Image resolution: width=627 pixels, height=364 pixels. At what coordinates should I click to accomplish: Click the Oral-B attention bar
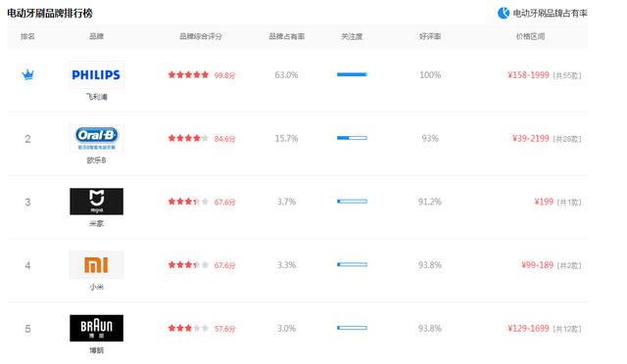(352, 138)
